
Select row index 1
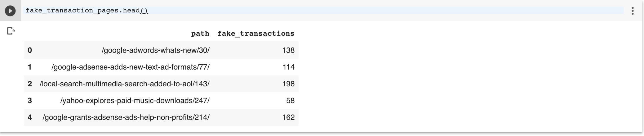30,67
